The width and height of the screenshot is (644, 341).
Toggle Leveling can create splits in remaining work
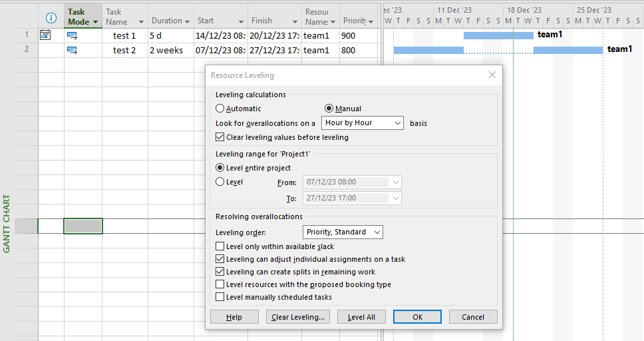tap(220, 272)
